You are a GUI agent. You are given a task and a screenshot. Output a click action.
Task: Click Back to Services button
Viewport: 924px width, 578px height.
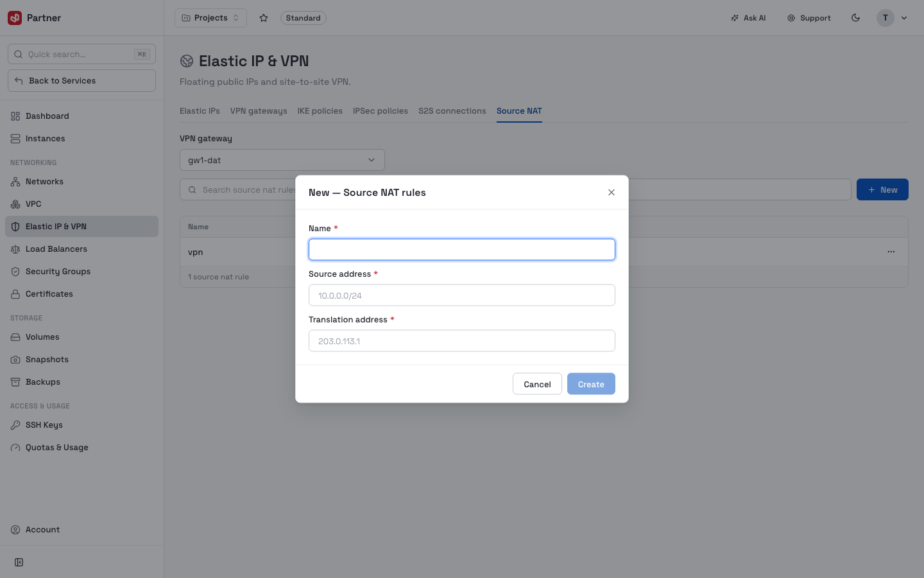(81, 81)
